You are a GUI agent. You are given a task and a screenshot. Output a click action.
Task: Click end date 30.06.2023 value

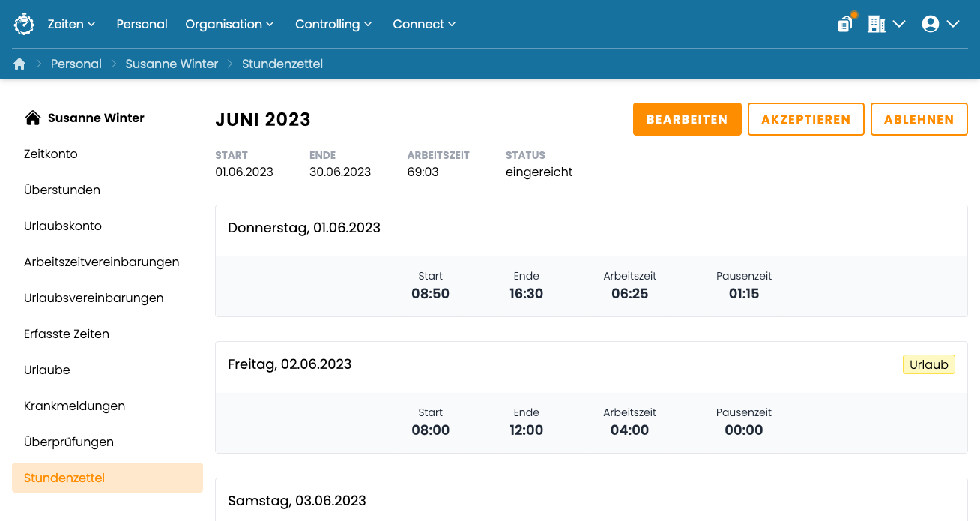(340, 172)
